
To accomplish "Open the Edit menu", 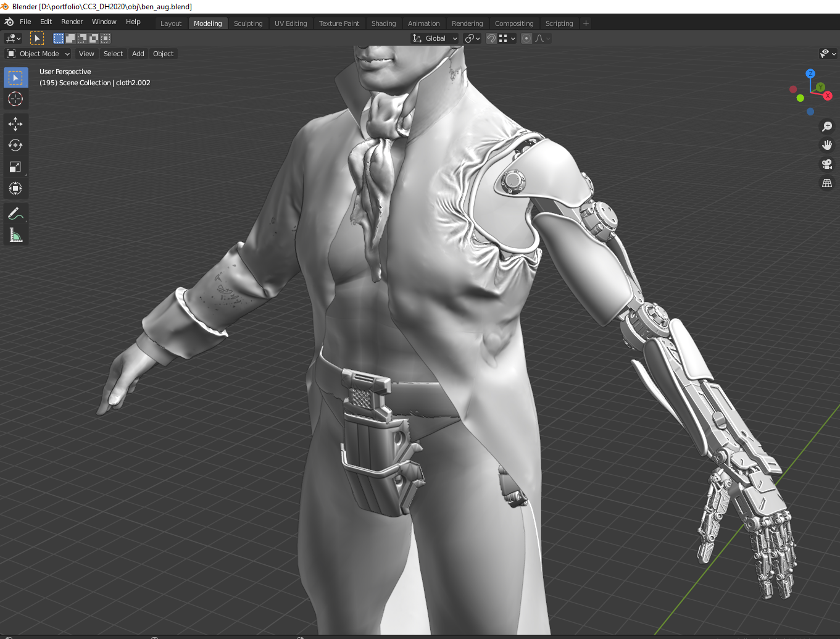I will [x=46, y=22].
